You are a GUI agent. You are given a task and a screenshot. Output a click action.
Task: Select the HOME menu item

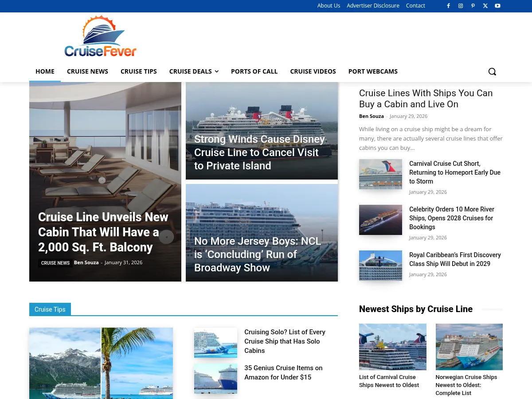click(45, 71)
